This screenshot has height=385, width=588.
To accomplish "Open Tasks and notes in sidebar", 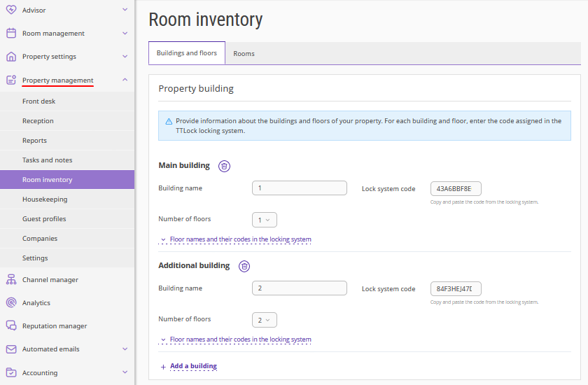I will [x=67, y=160].
